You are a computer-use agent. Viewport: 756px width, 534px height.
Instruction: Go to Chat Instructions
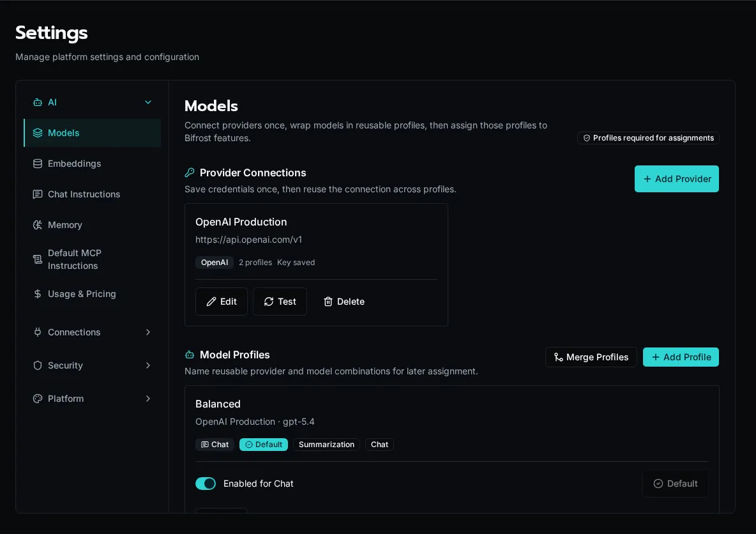[92, 194]
